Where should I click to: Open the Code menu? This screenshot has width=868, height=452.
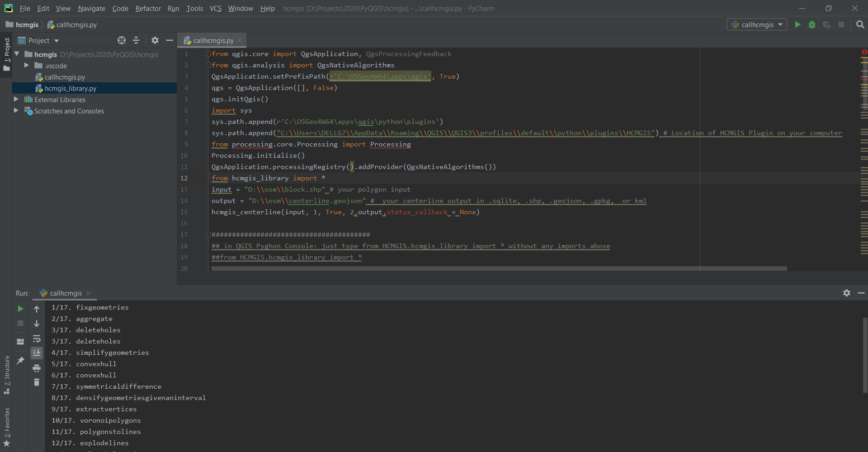(120, 8)
